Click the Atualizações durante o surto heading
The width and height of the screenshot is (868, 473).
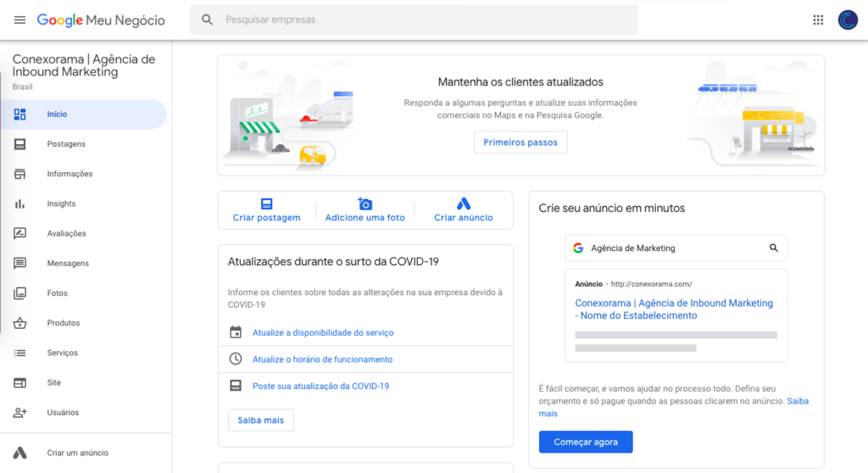pyautogui.click(x=333, y=261)
